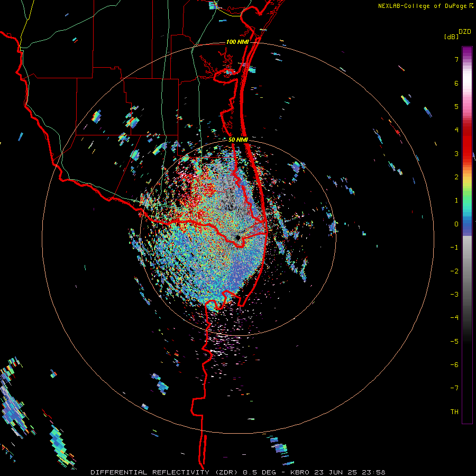Click the "DZD" legend title
This screenshot has width=476, height=476.
[465, 32]
